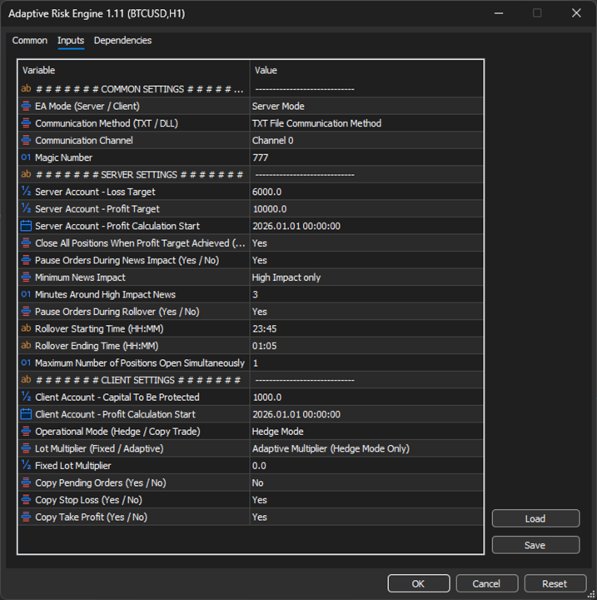Open the Hedge Mode operational value dropdown
The height and width of the screenshot is (600, 597).
click(x=366, y=431)
